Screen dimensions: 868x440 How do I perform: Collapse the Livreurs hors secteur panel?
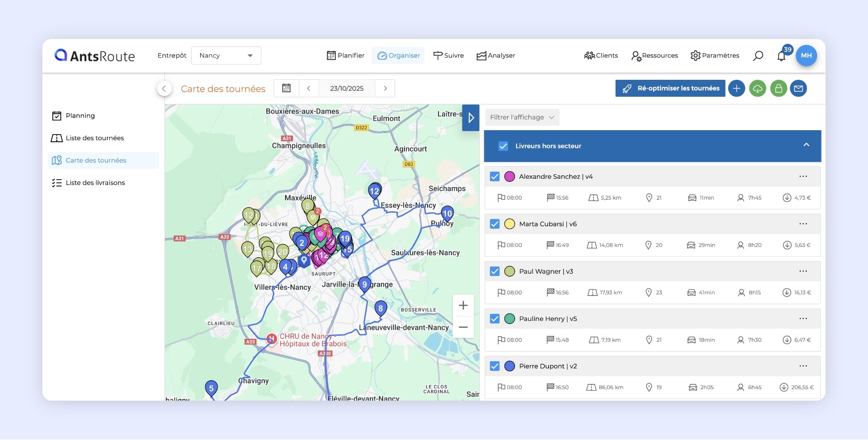point(806,146)
